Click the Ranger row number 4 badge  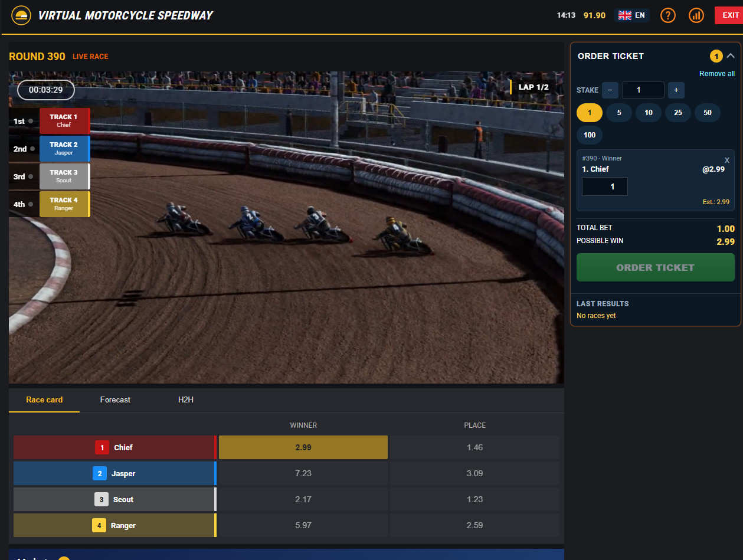pyautogui.click(x=99, y=525)
